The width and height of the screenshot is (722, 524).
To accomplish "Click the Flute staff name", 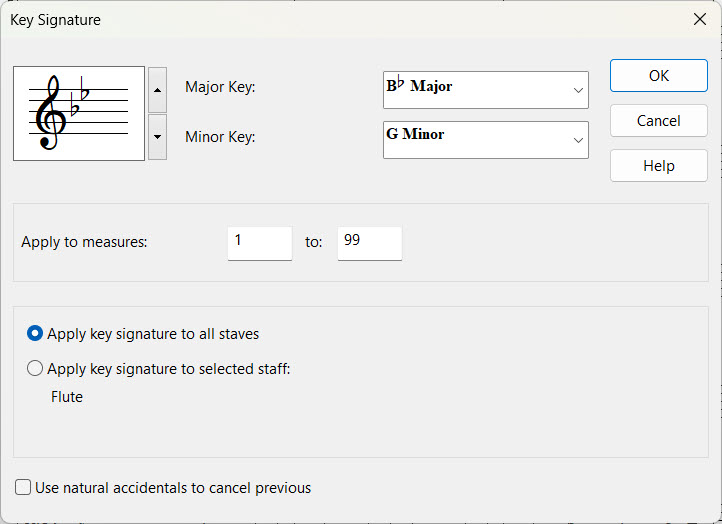I will pyautogui.click(x=67, y=397).
